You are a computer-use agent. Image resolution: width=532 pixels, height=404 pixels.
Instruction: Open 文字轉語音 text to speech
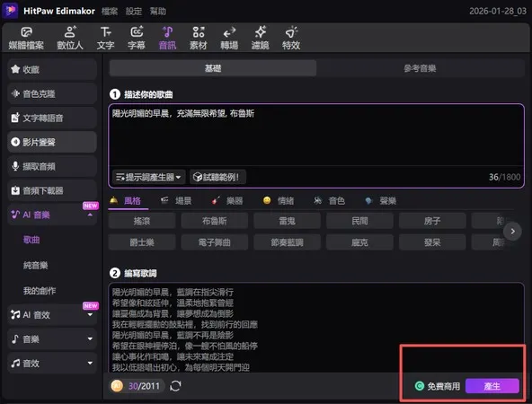coord(52,118)
